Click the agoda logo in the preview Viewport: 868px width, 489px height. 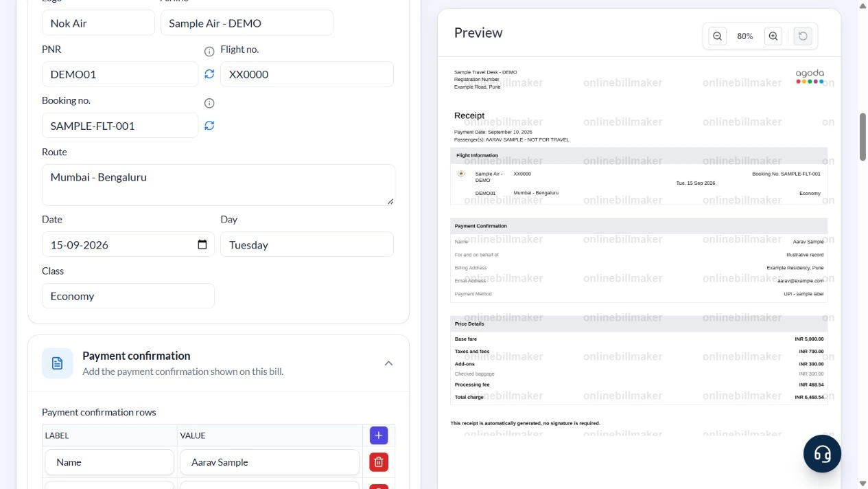[810, 76]
